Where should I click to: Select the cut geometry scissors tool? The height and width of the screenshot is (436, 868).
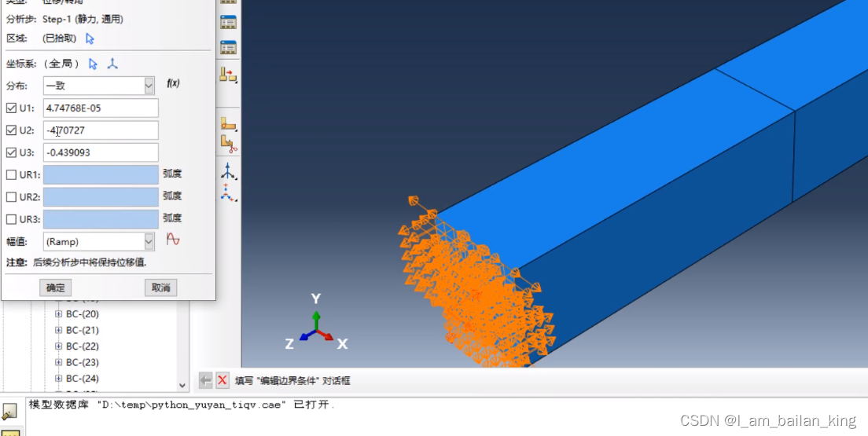pos(229,145)
